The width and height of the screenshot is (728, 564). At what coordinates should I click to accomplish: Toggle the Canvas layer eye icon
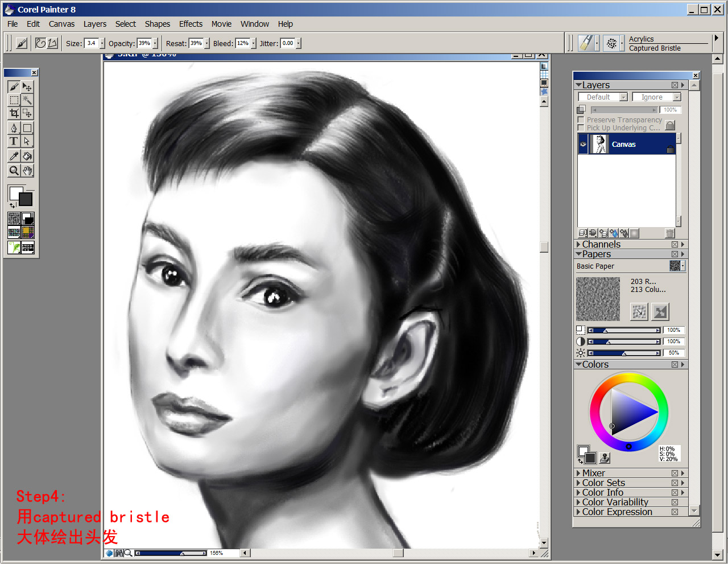coord(583,144)
